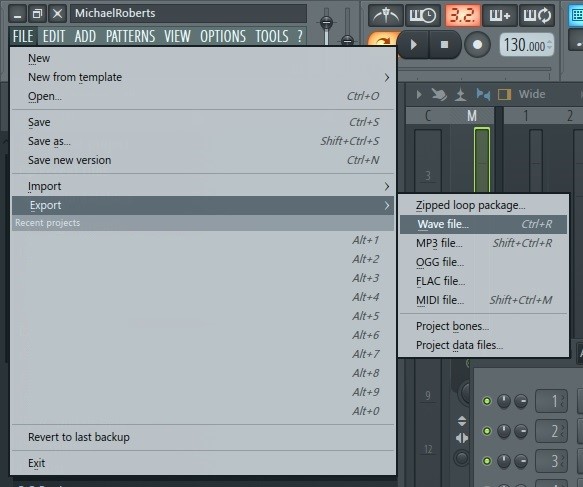Image resolution: width=583 pixels, height=487 pixels.
Task: Choose Save new version
Action: pos(203,160)
